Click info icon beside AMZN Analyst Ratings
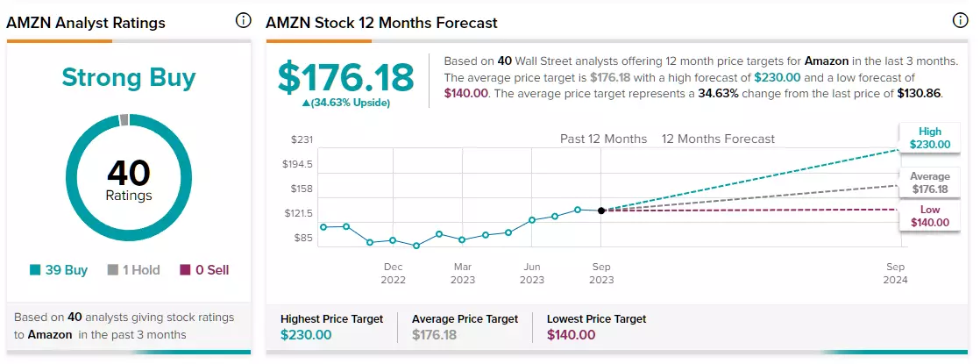This screenshot has height=364, width=980. coord(243,21)
